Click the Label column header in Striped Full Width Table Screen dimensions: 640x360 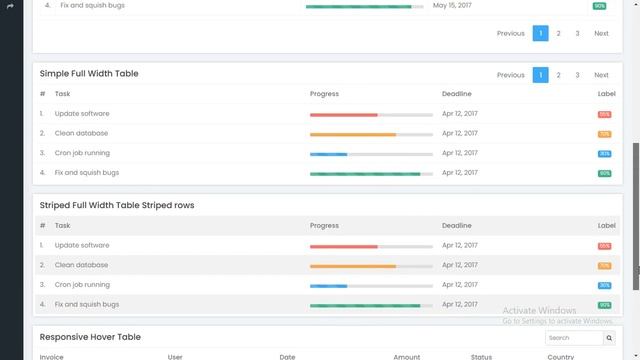(x=607, y=226)
